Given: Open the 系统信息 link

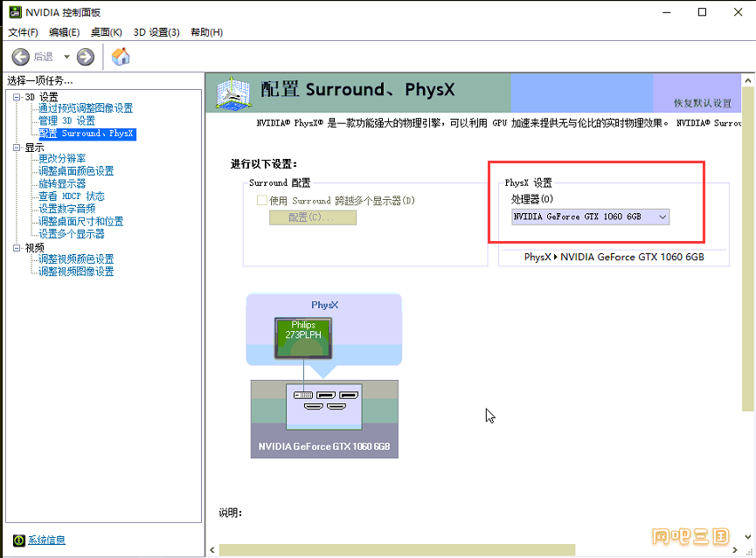Looking at the screenshot, I should point(46,541).
